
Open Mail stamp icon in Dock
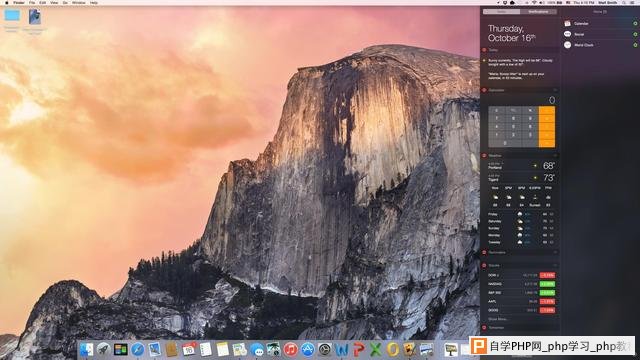click(x=155, y=349)
